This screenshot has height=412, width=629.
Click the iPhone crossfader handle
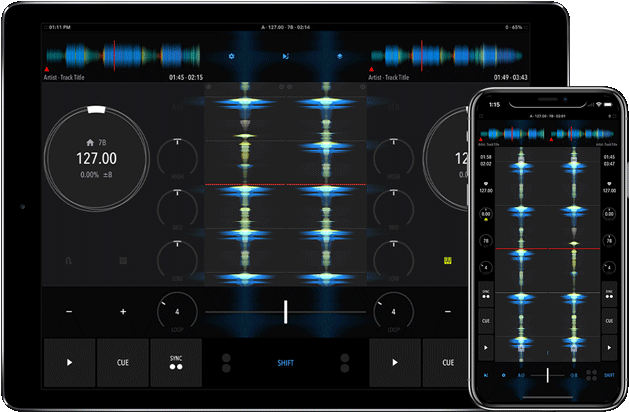click(x=548, y=375)
